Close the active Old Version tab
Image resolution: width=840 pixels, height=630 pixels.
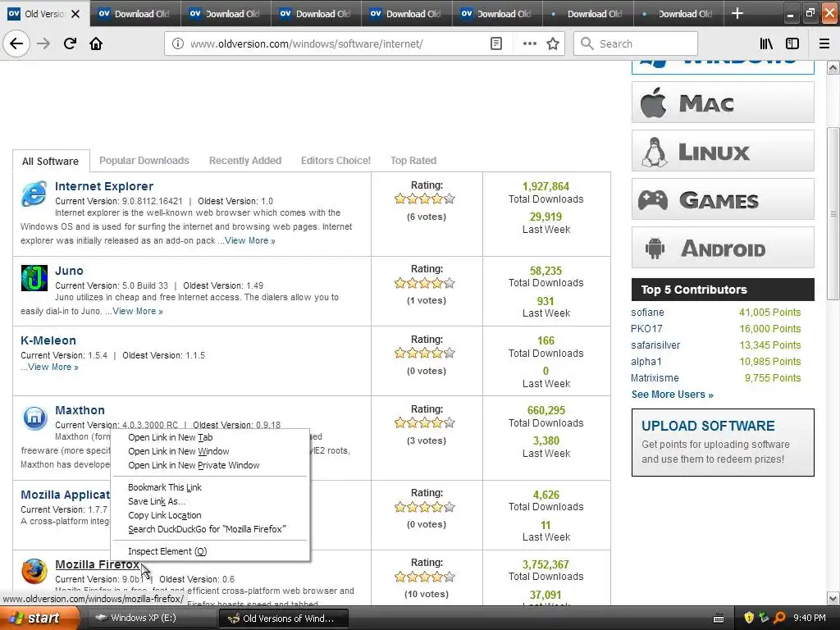point(75,14)
